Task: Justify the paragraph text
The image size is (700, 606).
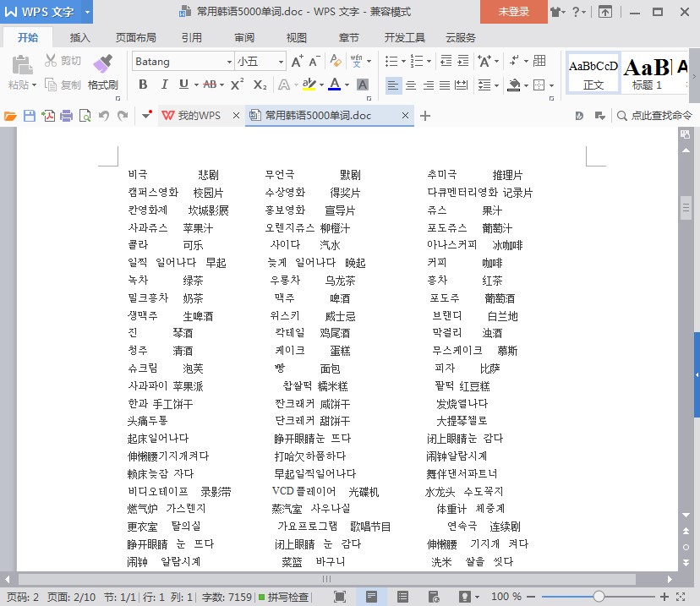Action: click(x=445, y=85)
